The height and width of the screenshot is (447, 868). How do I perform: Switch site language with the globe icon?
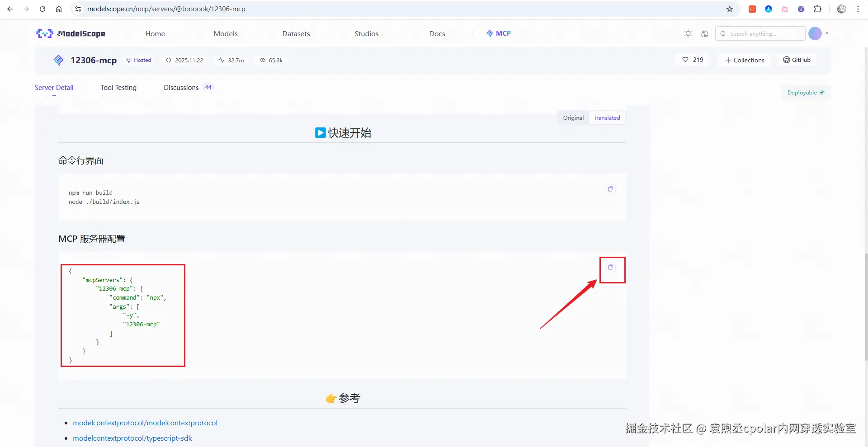click(704, 33)
